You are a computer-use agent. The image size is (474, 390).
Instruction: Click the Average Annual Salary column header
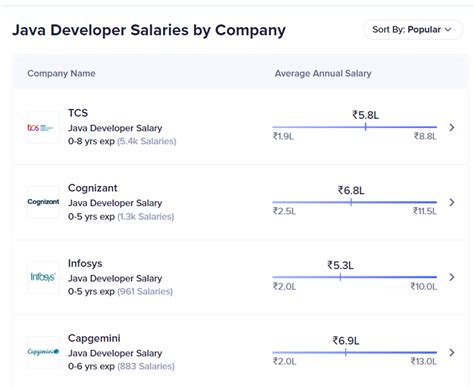(x=323, y=73)
